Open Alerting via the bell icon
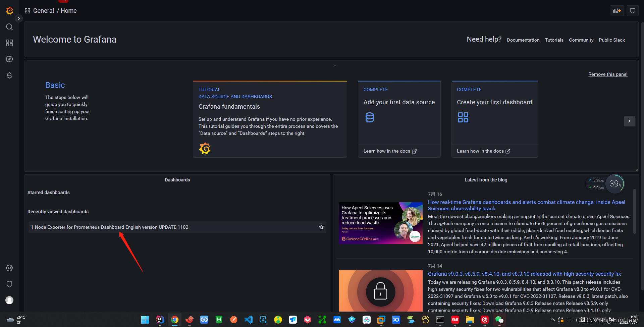This screenshot has width=644, height=327. (9, 75)
